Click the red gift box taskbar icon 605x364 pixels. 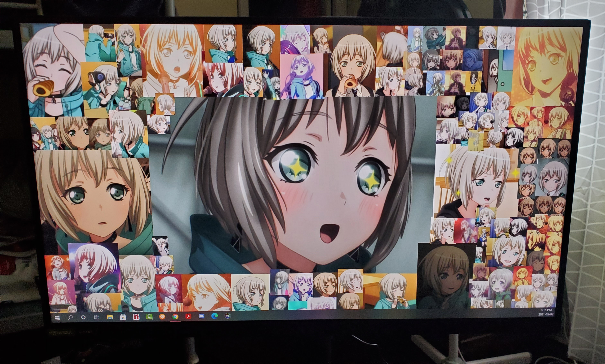click(136, 317)
